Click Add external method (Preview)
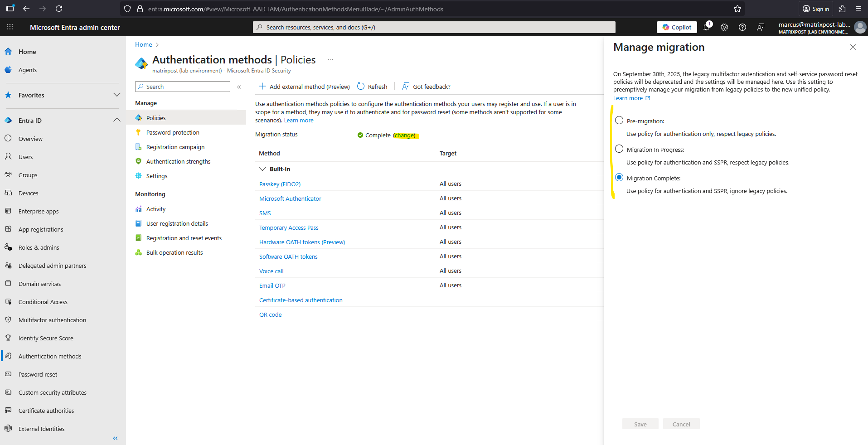This screenshot has width=868, height=445. (x=305, y=87)
